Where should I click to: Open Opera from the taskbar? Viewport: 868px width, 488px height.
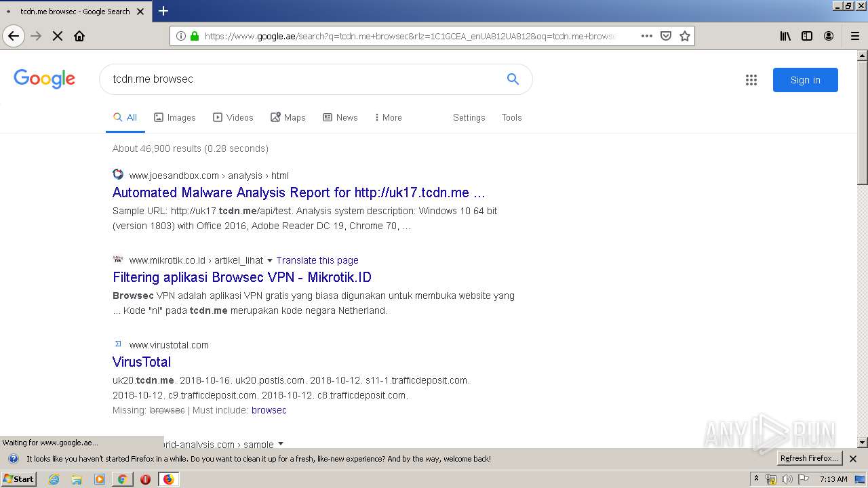pos(145,479)
